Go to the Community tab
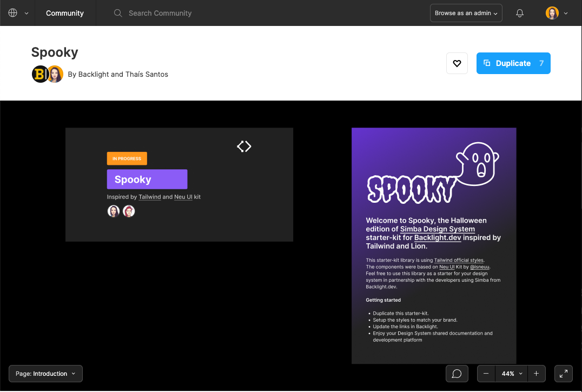This screenshot has width=582, height=392. (65, 13)
